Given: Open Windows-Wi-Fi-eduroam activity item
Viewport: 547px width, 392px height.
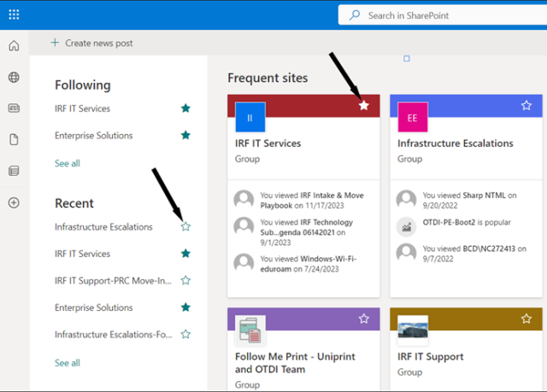Looking at the screenshot, I should [x=309, y=264].
